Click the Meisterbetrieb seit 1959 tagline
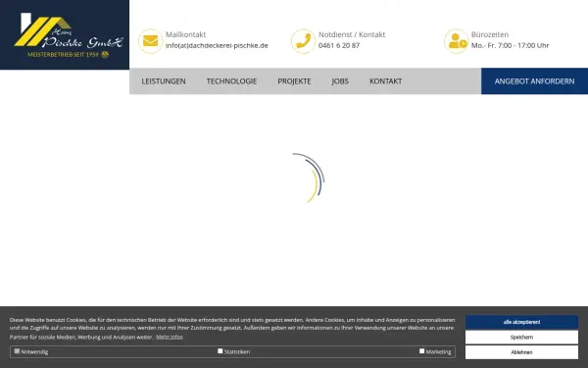This screenshot has width=588, height=368. click(68, 54)
